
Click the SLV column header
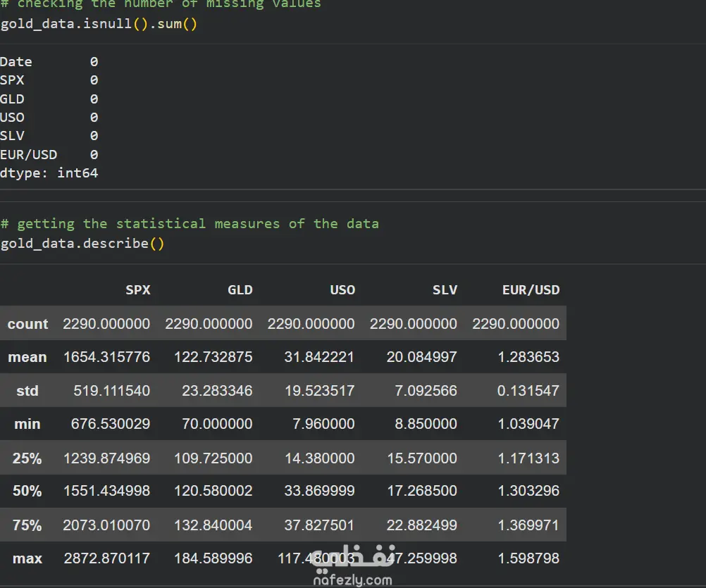[445, 289]
